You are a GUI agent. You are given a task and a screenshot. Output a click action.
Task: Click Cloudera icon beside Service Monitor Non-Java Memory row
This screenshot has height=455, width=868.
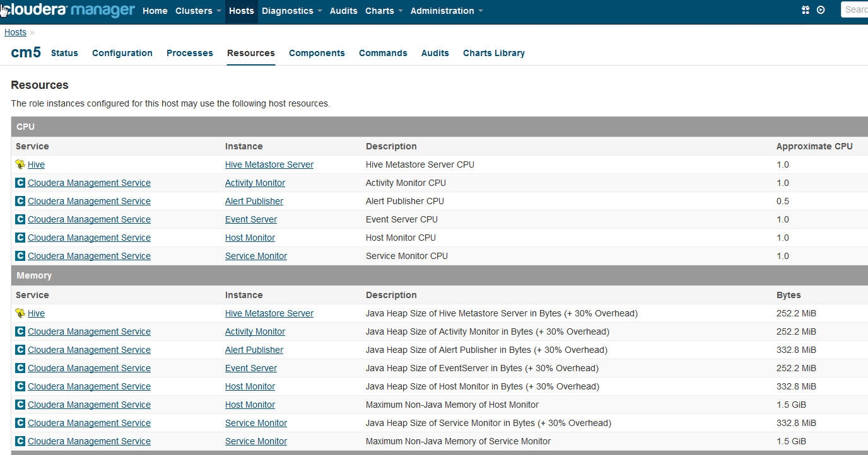click(x=20, y=441)
